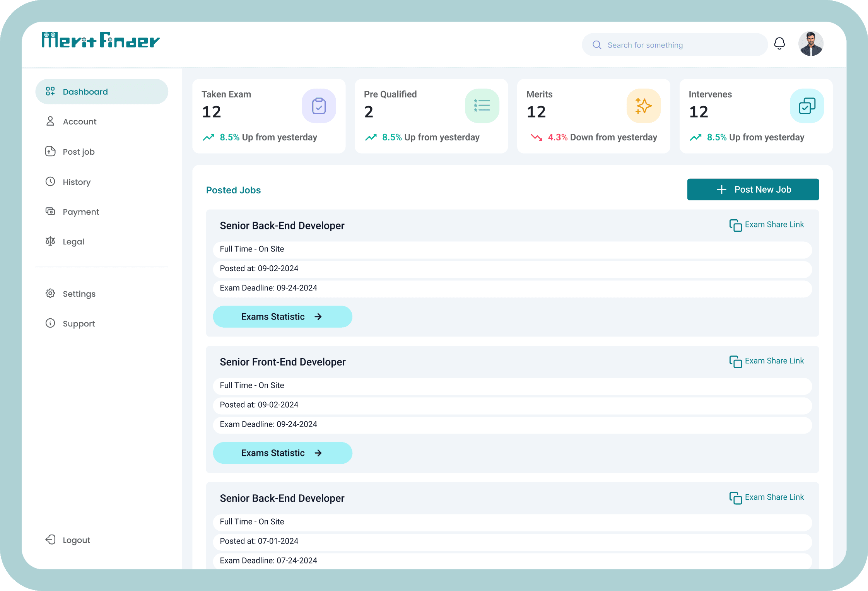Click the first Back-End job's share-link copy icon

coord(735,225)
